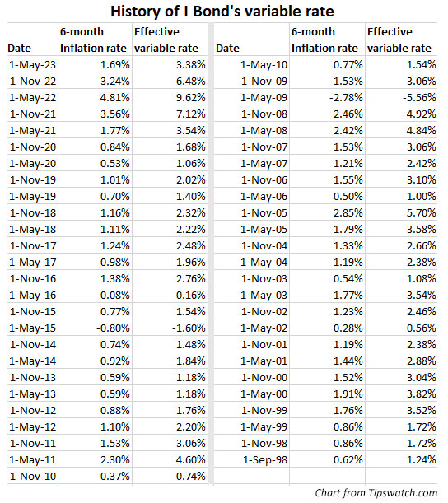
Task: Select the -0.80% inflation rate cell
Action: coord(113,328)
